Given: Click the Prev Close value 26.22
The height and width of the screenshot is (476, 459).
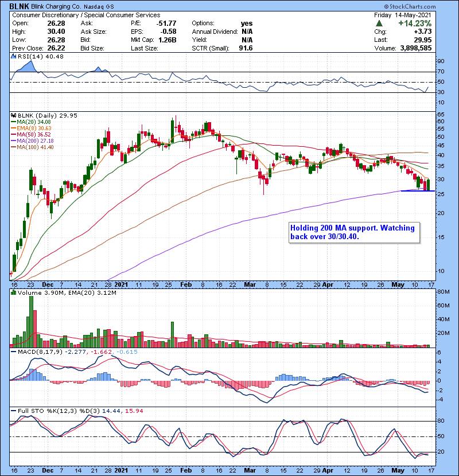Looking at the screenshot, I should pyautogui.click(x=56, y=48).
